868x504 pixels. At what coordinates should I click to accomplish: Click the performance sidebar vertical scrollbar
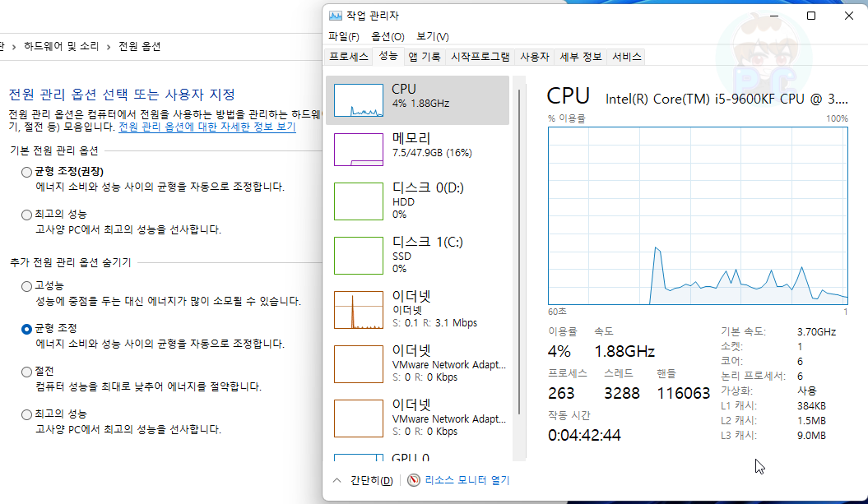(519, 252)
